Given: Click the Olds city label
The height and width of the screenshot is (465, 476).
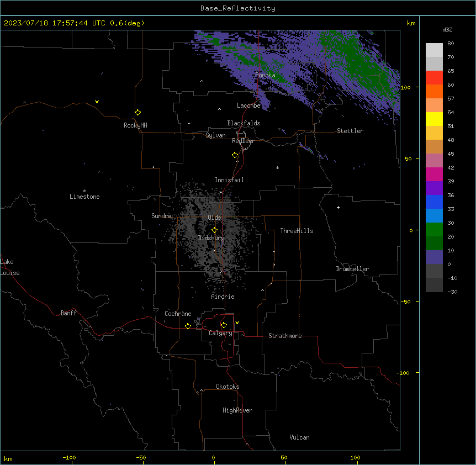Looking at the screenshot, I should click(x=214, y=218).
